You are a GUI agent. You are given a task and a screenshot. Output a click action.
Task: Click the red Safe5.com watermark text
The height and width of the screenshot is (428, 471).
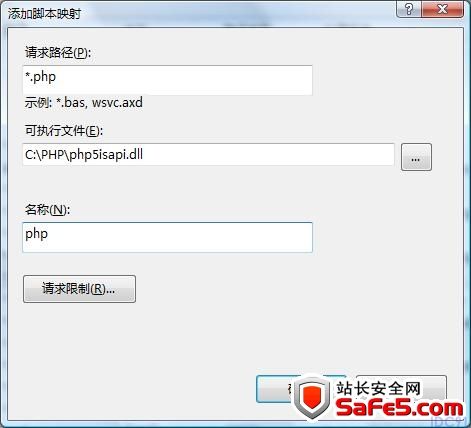click(399, 407)
